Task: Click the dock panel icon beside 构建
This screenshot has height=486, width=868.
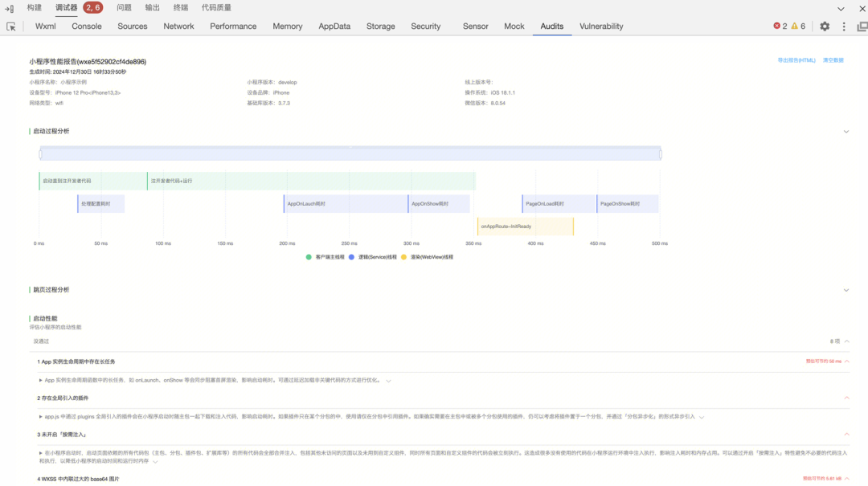Action: click(10, 8)
